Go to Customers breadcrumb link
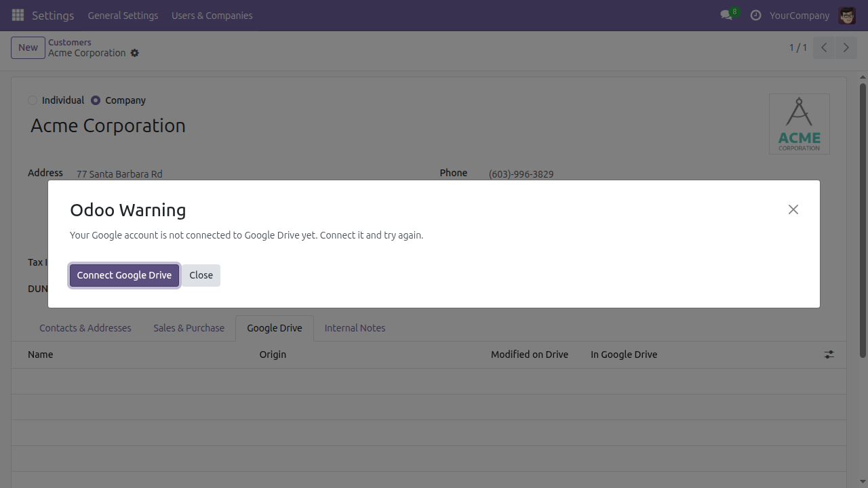868x488 pixels. tap(69, 42)
